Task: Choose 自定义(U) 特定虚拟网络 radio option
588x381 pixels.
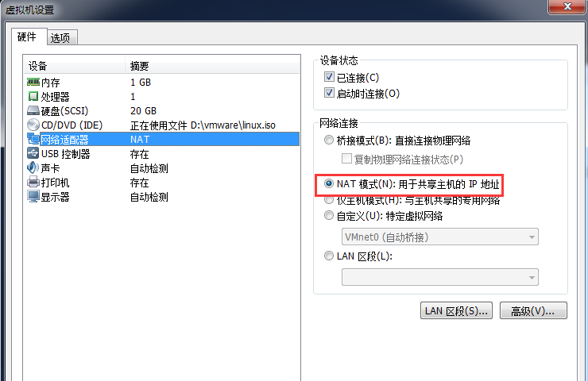Action: pos(328,215)
